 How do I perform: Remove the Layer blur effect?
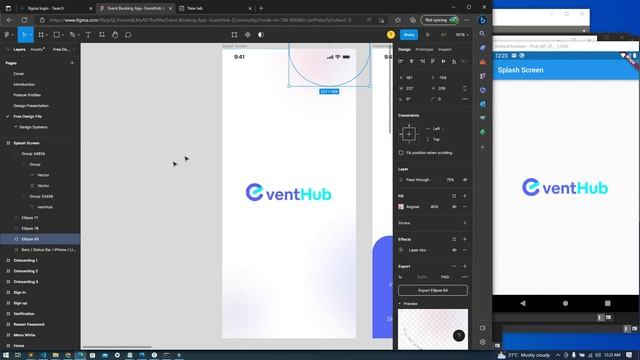pyautogui.click(x=464, y=250)
